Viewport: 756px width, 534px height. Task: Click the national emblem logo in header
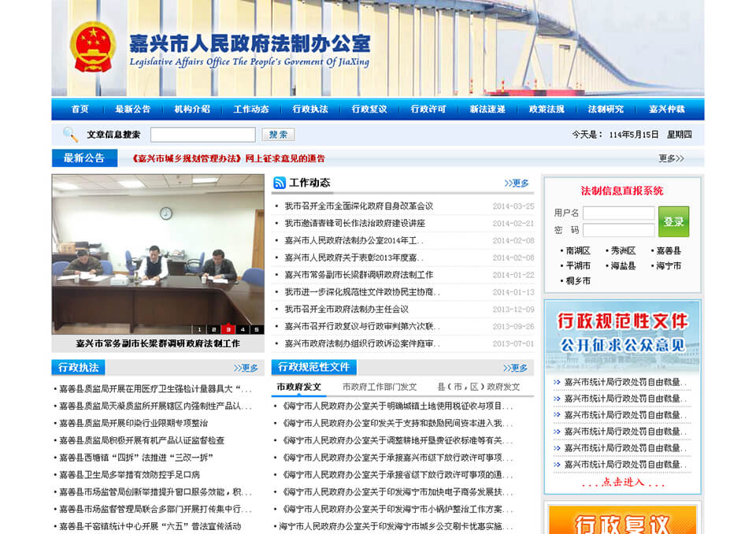93,49
